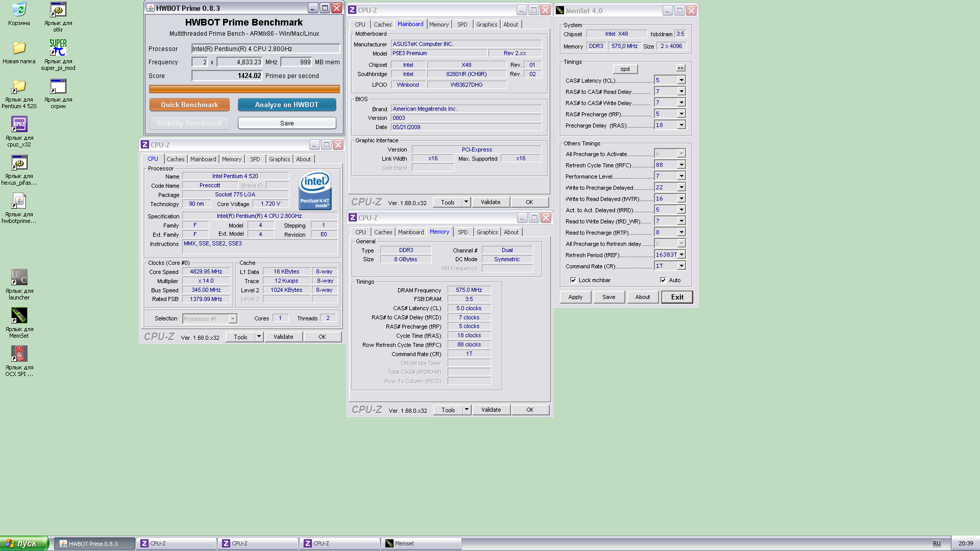Open the Performance Level dropdown
The image size is (980, 551).
pos(681,176)
